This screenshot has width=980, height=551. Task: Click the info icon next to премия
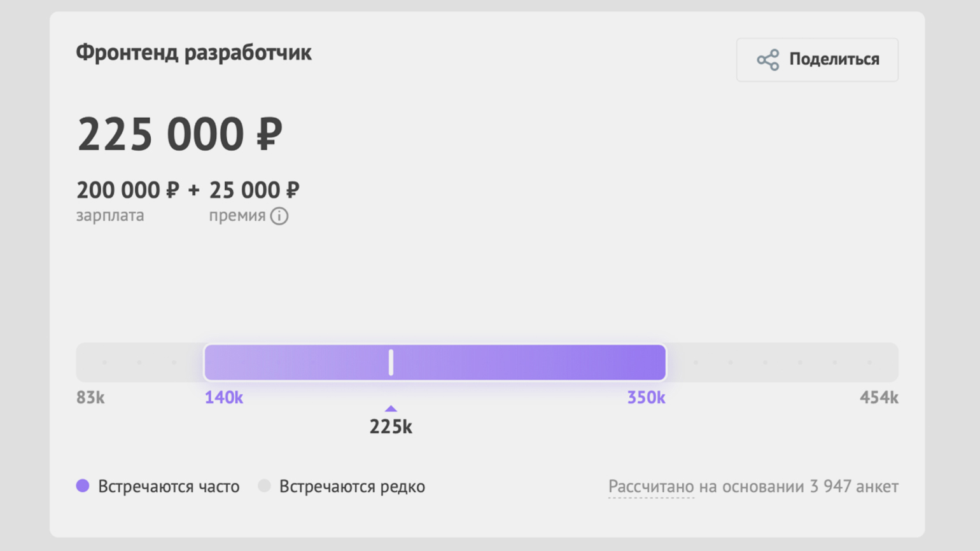pyautogui.click(x=279, y=216)
